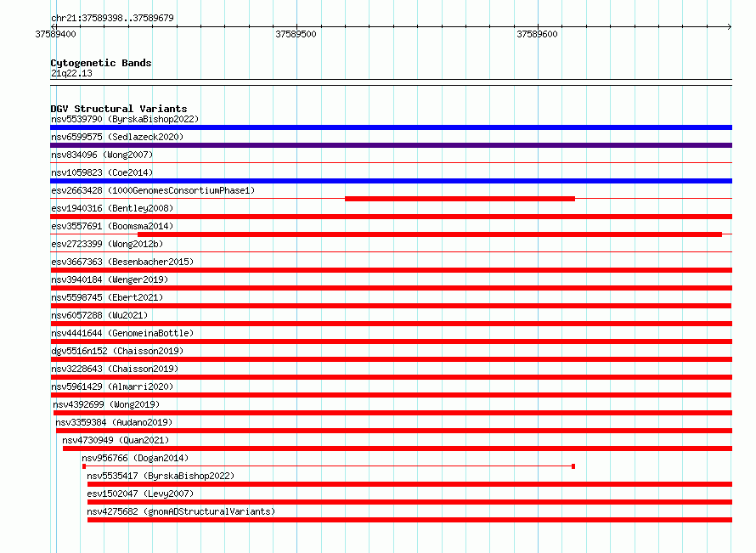Click the blue bar under nsv1059823
The image size is (756, 553).
[x=391, y=181]
